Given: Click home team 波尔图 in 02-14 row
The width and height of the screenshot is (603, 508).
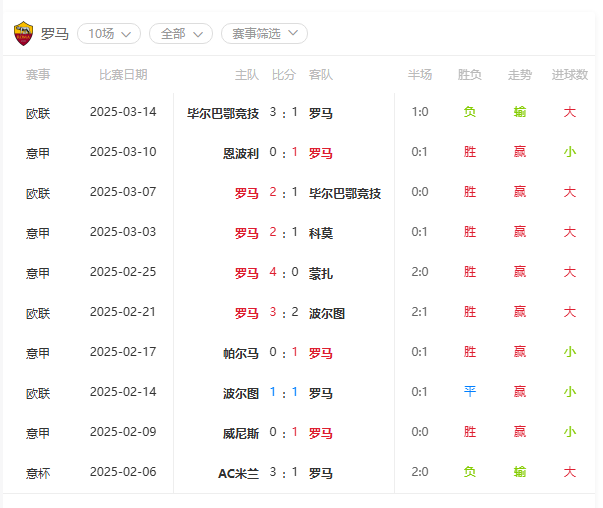Looking at the screenshot, I should point(241,393).
